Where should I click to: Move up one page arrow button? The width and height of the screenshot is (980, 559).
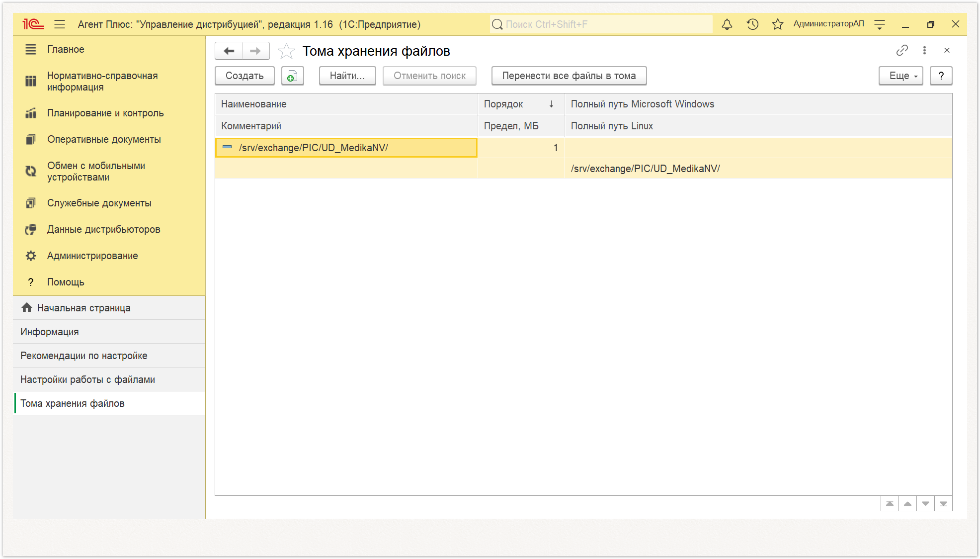point(907,504)
